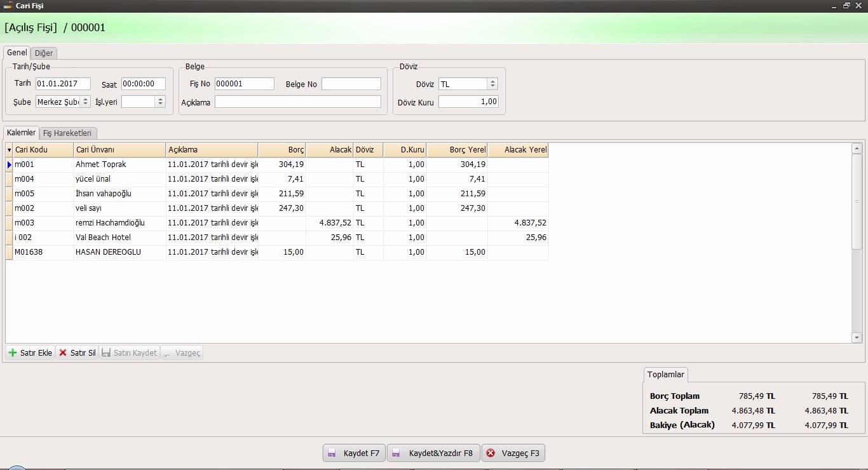Click the Belge No input field
Viewport: 868px width, 470px height.
tap(351, 84)
